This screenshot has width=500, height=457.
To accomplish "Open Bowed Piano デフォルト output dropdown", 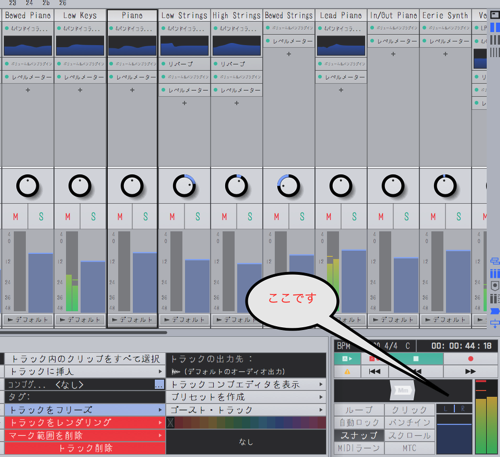I will pos(28,320).
